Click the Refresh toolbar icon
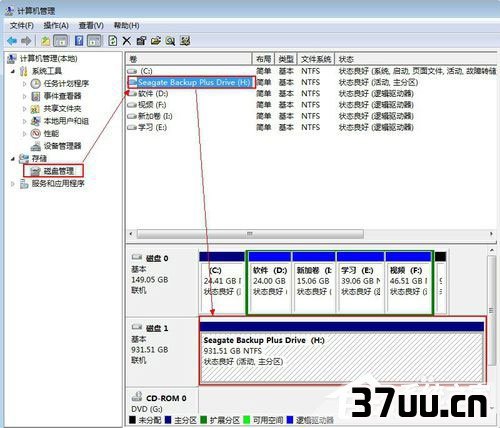Screen dimensions: 500x428 113,41
